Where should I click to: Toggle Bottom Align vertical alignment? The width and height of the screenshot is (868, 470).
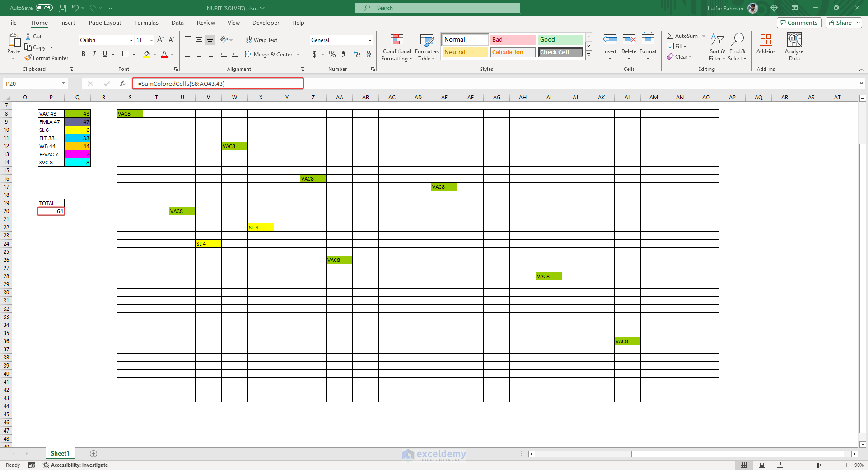210,40
